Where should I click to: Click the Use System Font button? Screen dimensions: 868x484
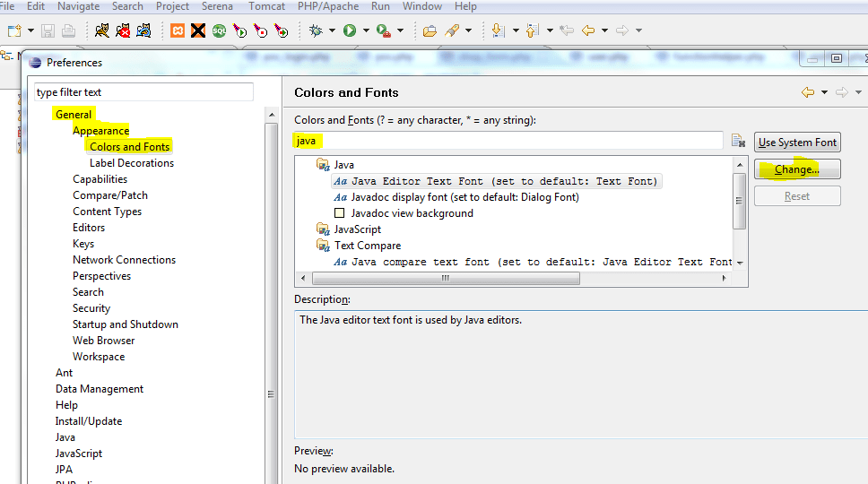(x=797, y=143)
